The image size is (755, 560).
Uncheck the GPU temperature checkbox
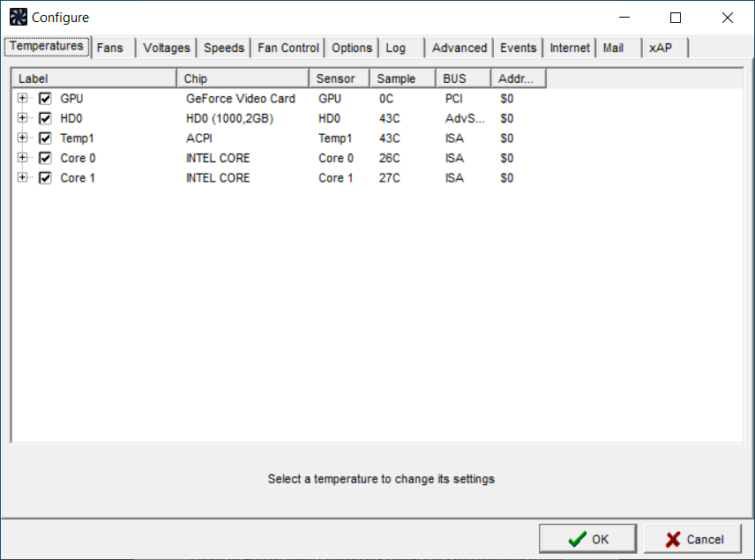click(45, 99)
